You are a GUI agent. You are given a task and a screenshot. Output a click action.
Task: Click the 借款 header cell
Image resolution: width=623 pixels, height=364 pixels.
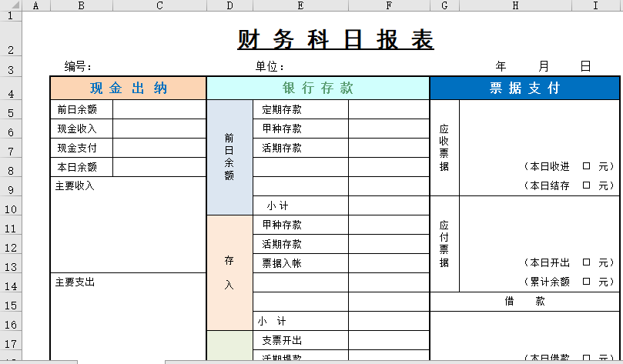coord(524,302)
